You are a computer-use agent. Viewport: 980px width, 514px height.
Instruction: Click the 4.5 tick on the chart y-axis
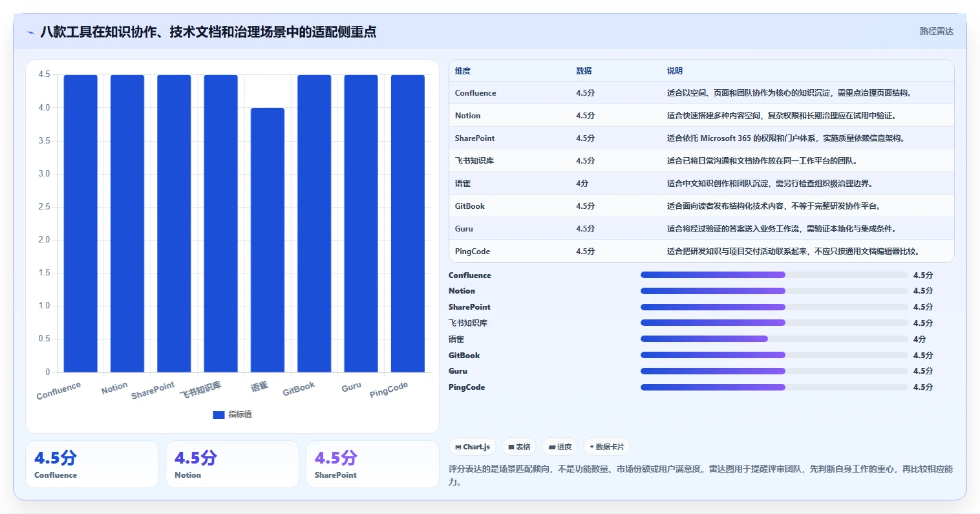point(44,74)
